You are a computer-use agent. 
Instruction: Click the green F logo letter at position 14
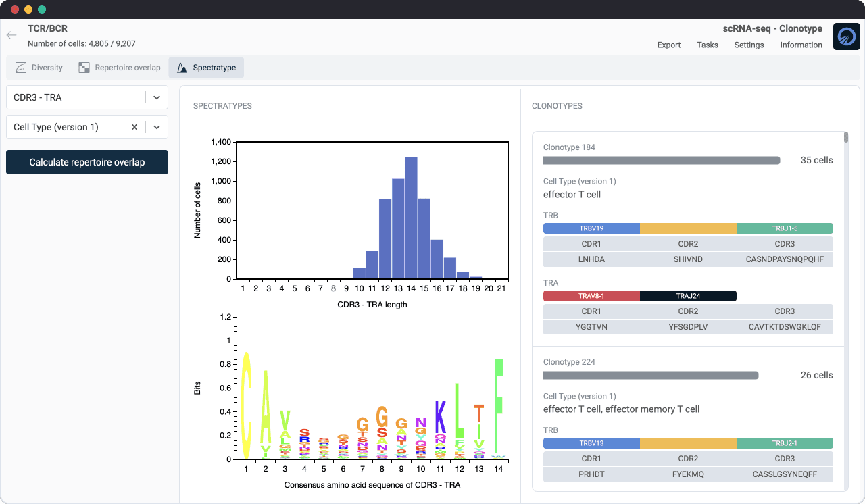pyautogui.click(x=499, y=407)
